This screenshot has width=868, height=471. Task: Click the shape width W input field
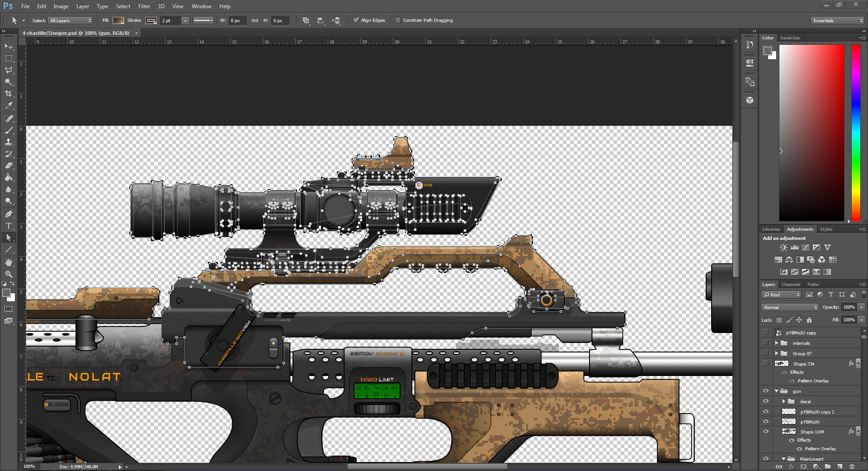(x=237, y=20)
